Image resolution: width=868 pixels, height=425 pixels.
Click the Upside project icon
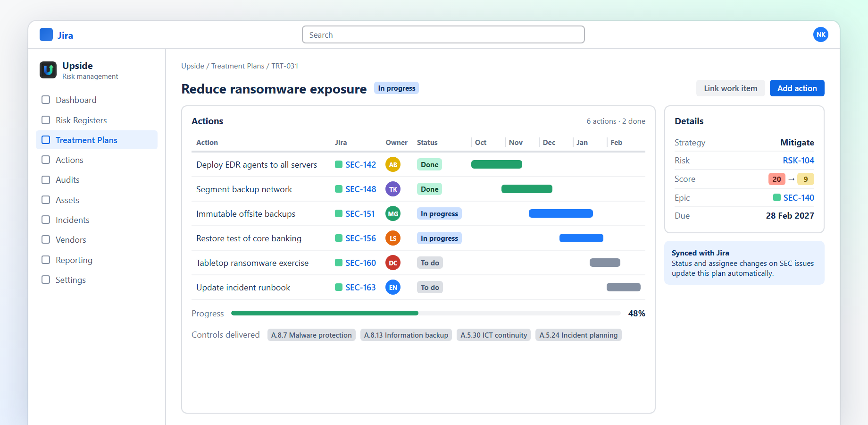[x=48, y=70]
